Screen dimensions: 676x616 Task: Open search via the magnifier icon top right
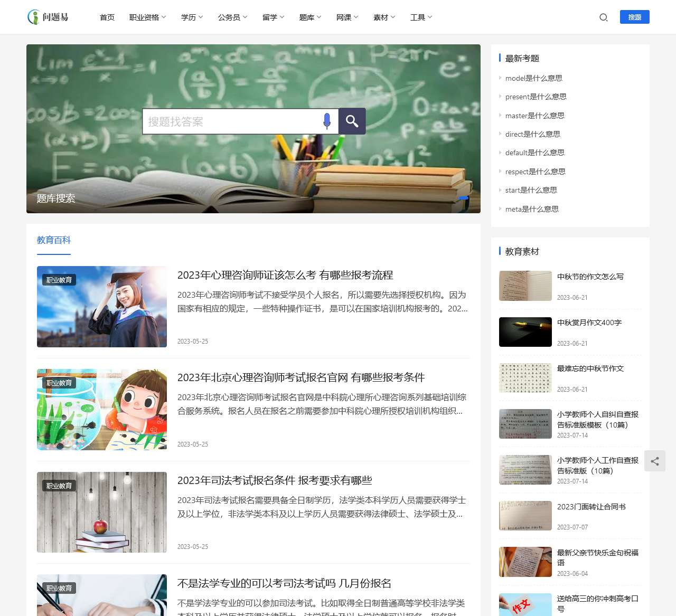coord(603,17)
